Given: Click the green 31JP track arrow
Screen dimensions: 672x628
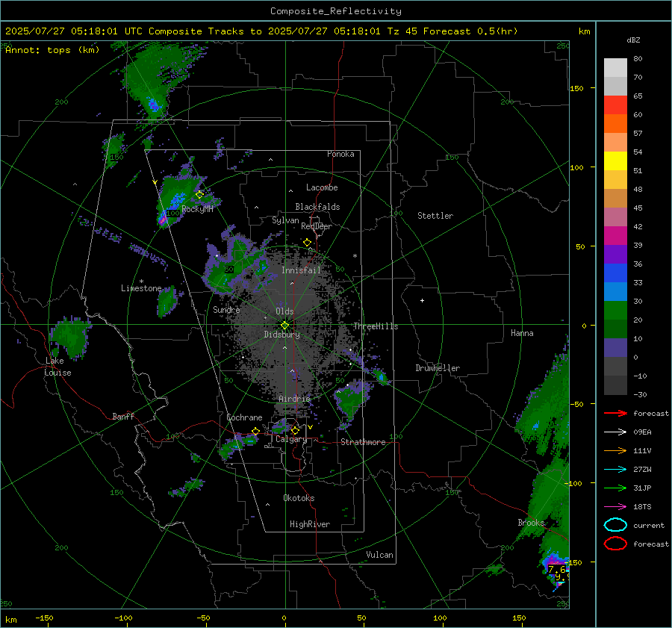Looking at the screenshot, I should [615, 488].
